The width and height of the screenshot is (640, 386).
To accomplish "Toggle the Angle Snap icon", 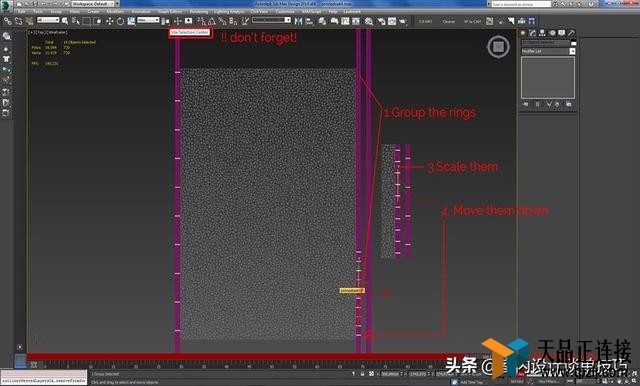I will tap(212, 21).
